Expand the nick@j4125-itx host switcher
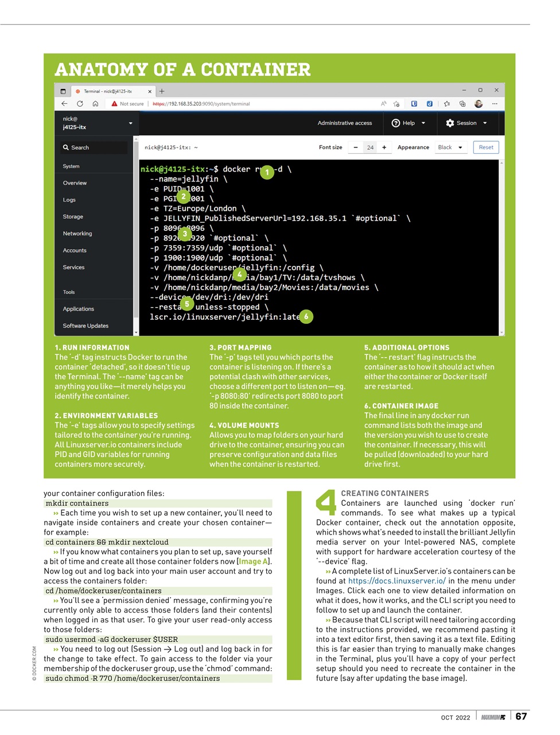This screenshot has width=560, height=735. click(98, 123)
